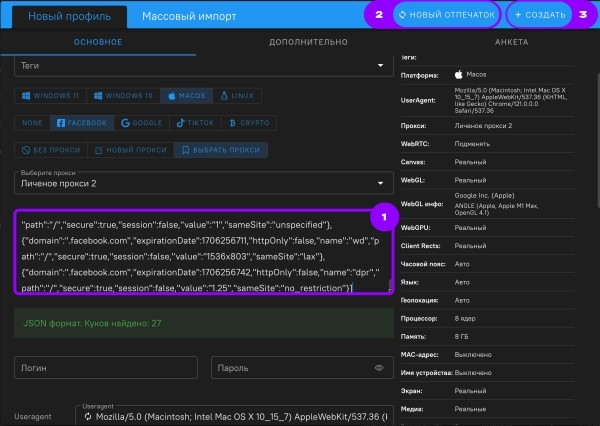Choose the Windows 10 platform button
Viewport: 600px width, 426px height.
pos(123,95)
